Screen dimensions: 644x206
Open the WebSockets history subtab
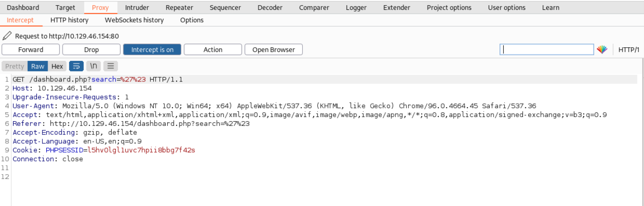pyautogui.click(x=134, y=20)
